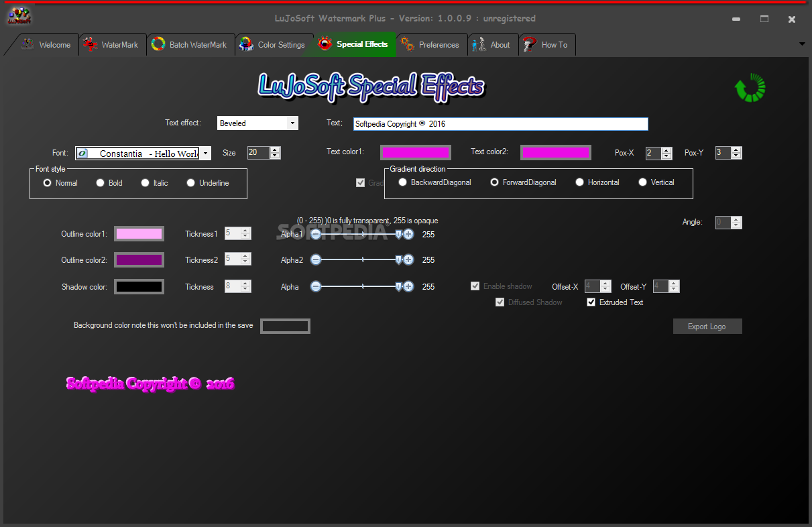Click the Alpha1 minus icon
This screenshot has height=527, width=812.
pyautogui.click(x=316, y=234)
